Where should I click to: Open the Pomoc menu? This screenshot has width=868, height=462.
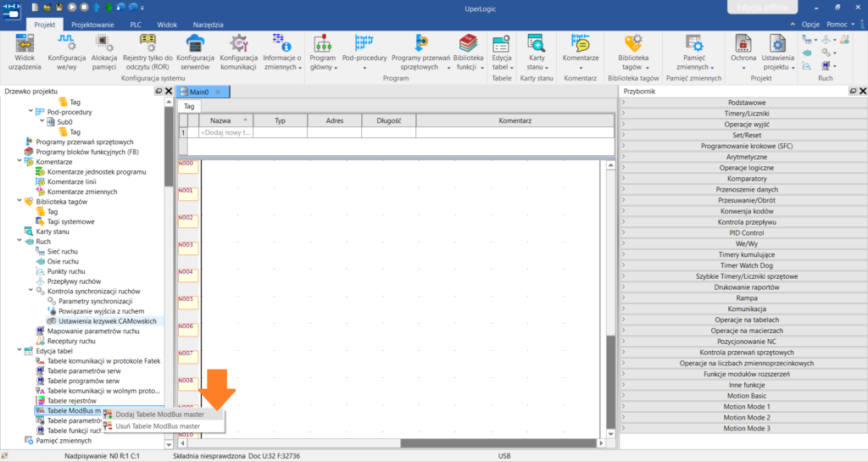[x=840, y=25]
